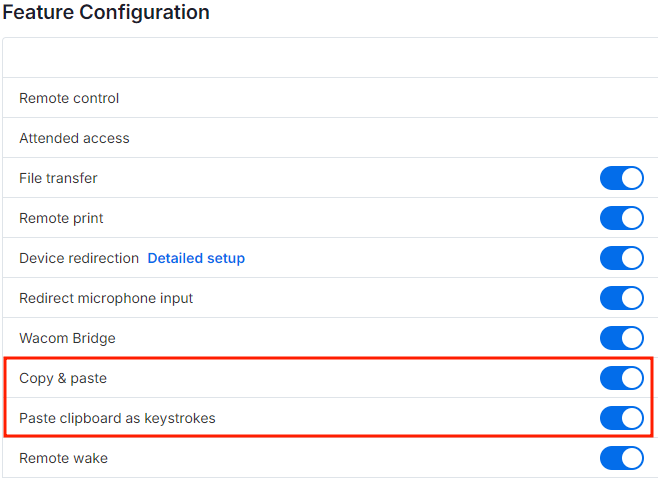658x478 pixels.
Task: Click the Copy & paste label
Action: pyautogui.click(x=63, y=379)
